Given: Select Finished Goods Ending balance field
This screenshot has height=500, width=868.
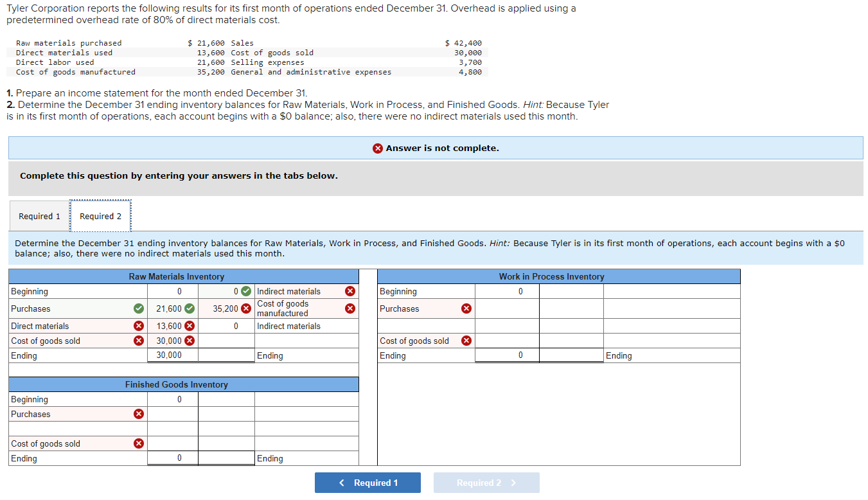Looking at the screenshot, I should [173, 458].
